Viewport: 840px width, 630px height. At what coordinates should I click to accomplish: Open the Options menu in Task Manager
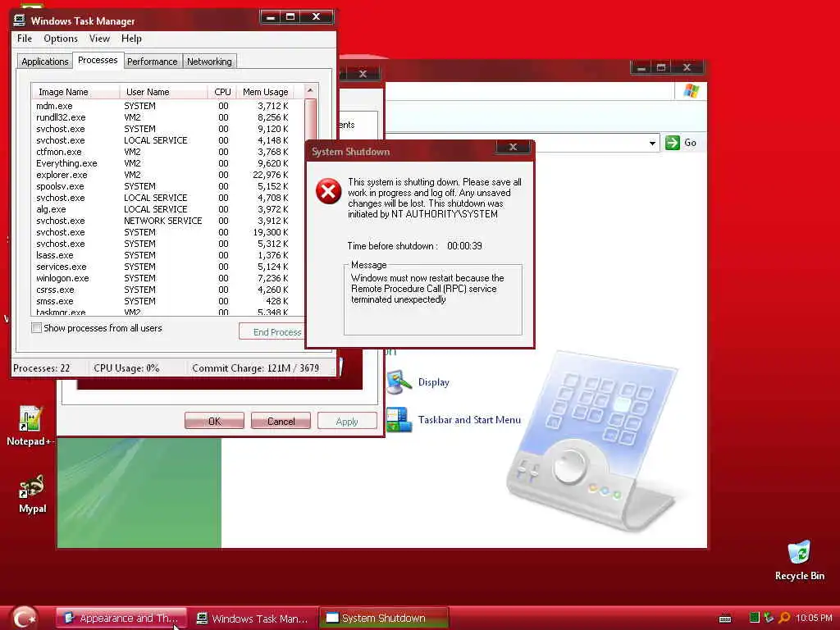click(61, 39)
